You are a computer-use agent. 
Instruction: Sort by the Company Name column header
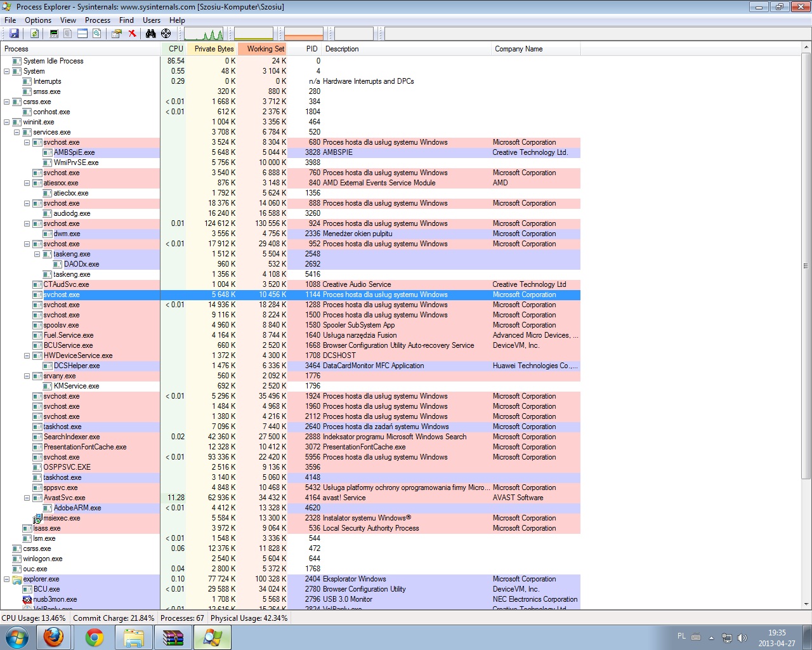(535, 49)
